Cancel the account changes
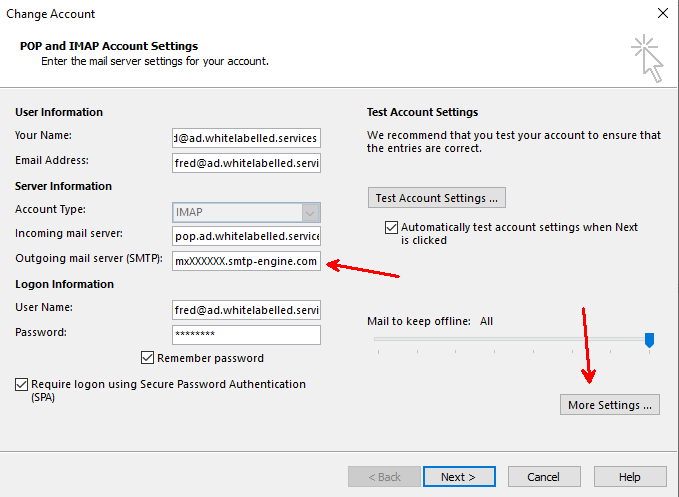The image size is (679, 497). [543, 477]
